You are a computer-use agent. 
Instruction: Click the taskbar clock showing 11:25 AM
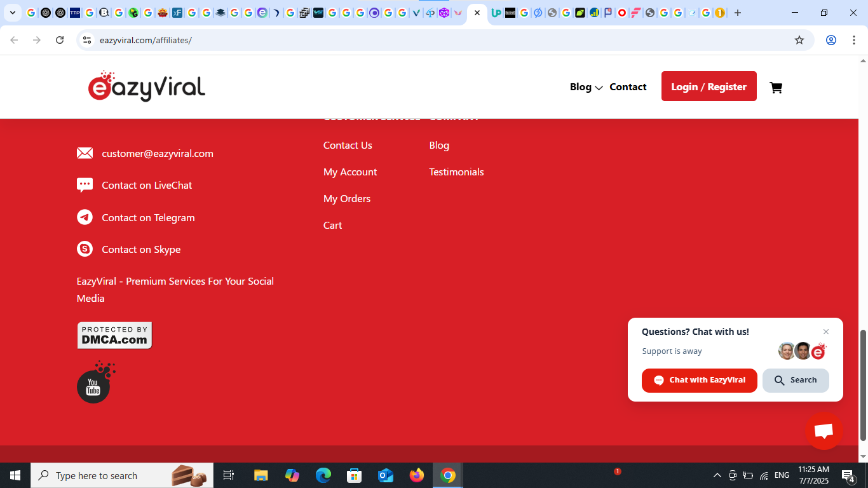813,475
